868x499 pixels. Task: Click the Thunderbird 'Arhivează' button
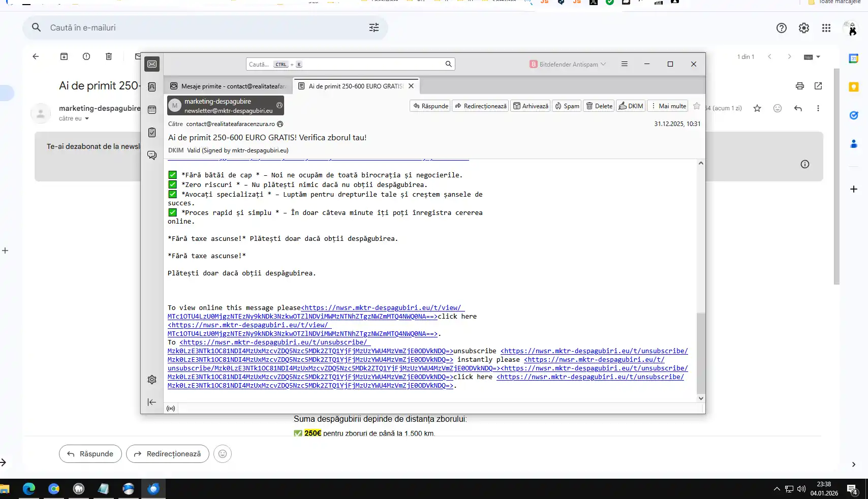tap(531, 106)
